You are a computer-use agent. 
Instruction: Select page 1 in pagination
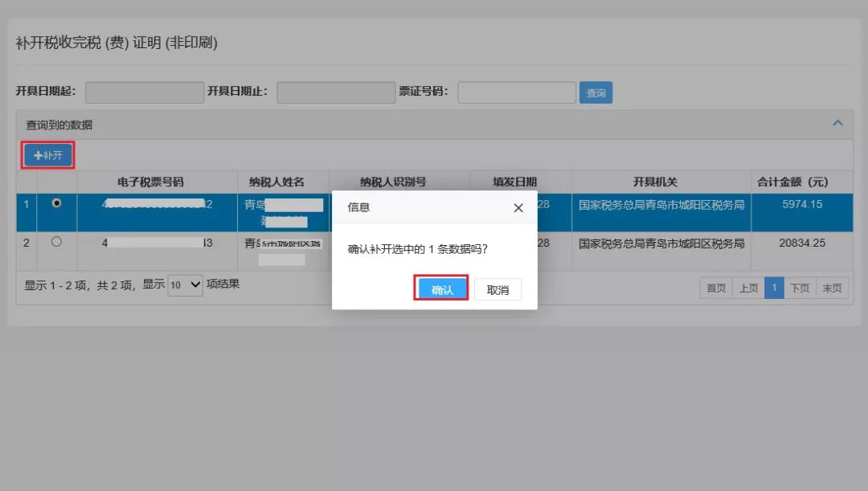(774, 288)
